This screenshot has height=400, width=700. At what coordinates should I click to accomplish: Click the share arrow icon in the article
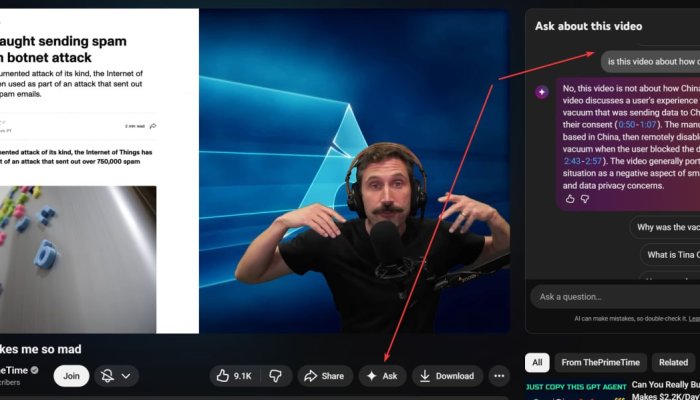[153, 126]
